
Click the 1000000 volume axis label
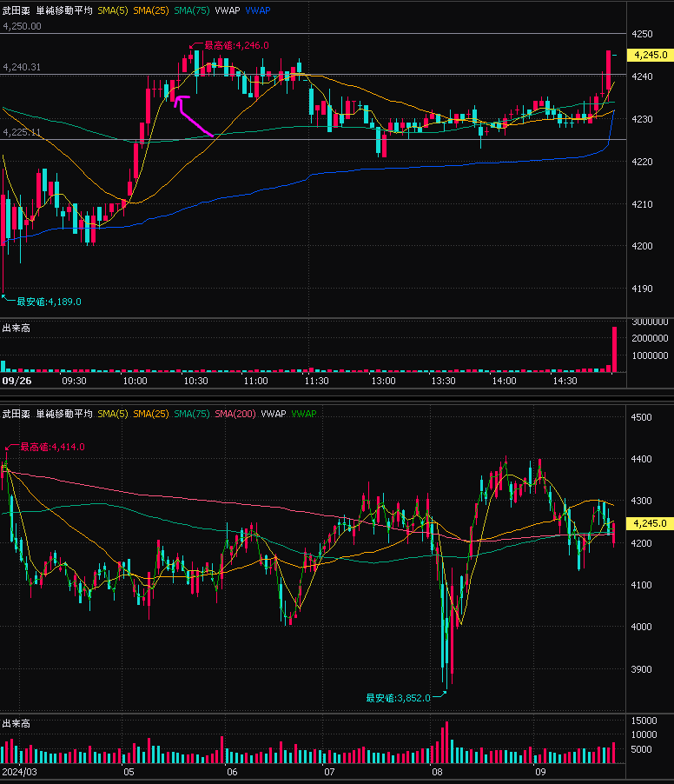(650, 355)
